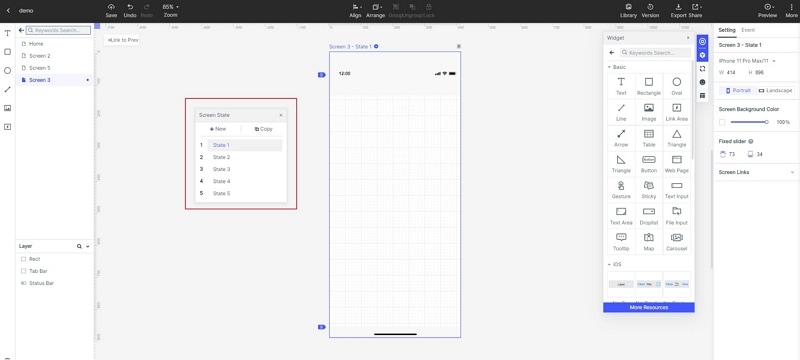Click the Group toolbar icon
This screenshot has width=800, height=360.
click(395, 7)
